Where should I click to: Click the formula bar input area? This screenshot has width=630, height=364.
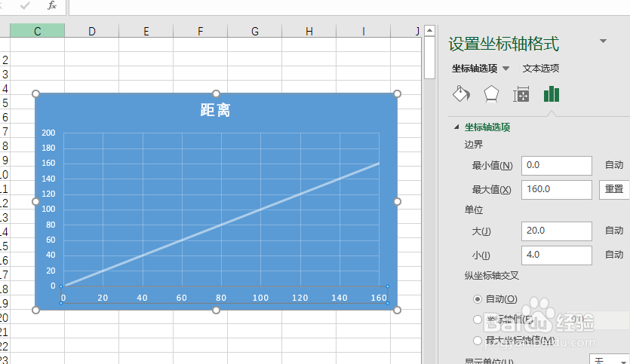tap(349, 8)
